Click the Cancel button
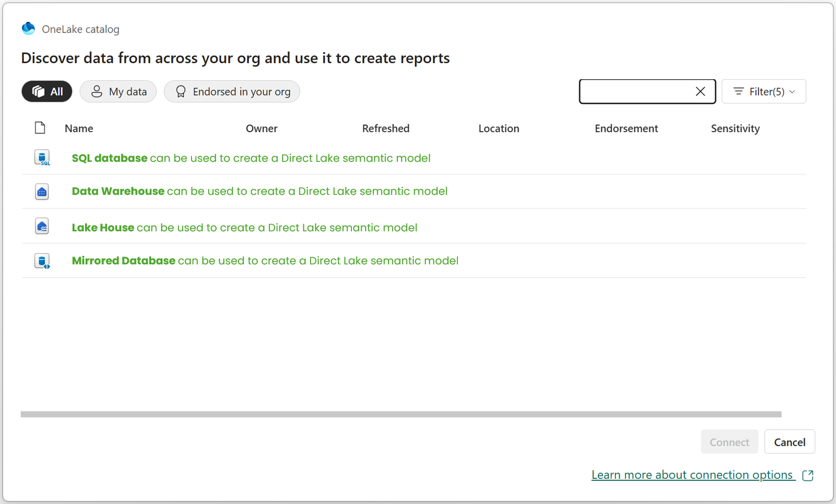Screen dimensions: 836x504 pyautogui.click(x=790, y=442)
